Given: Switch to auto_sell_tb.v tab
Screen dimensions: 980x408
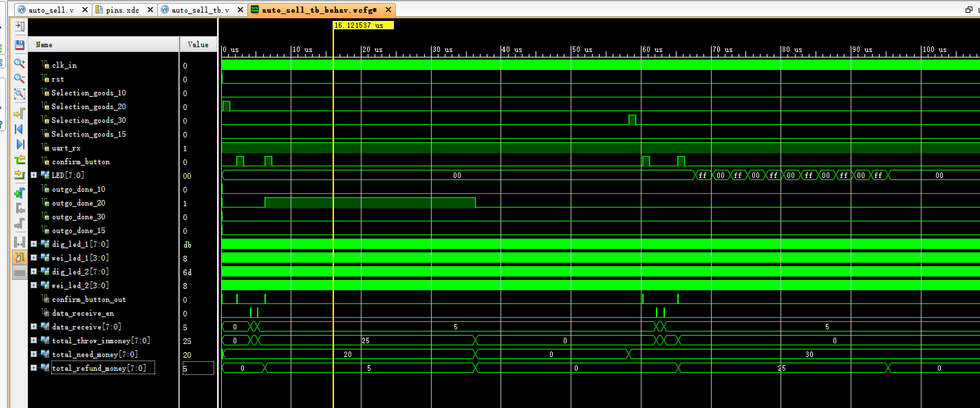Looking at the screenshot, I should 200,10.
